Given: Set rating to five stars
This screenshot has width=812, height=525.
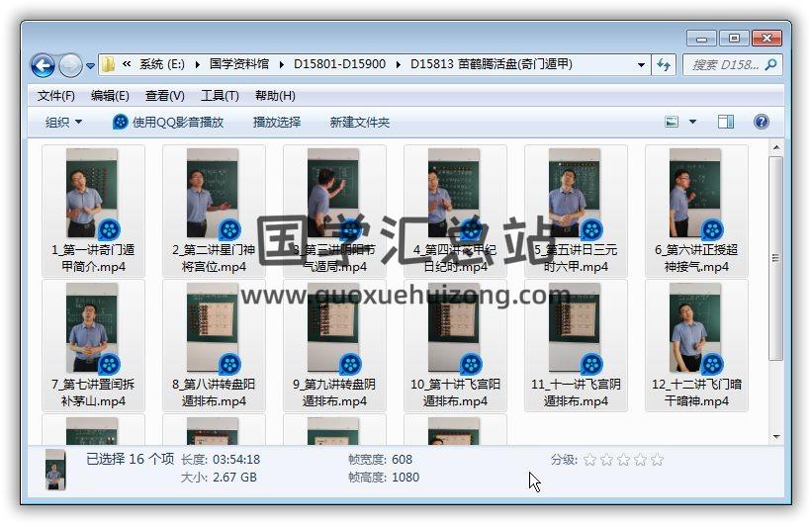Looking at the screenshot, I should (657, 459).
